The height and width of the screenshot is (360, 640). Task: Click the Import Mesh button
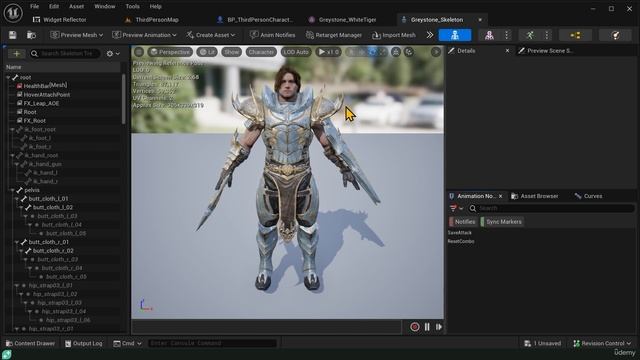point(393,35)
